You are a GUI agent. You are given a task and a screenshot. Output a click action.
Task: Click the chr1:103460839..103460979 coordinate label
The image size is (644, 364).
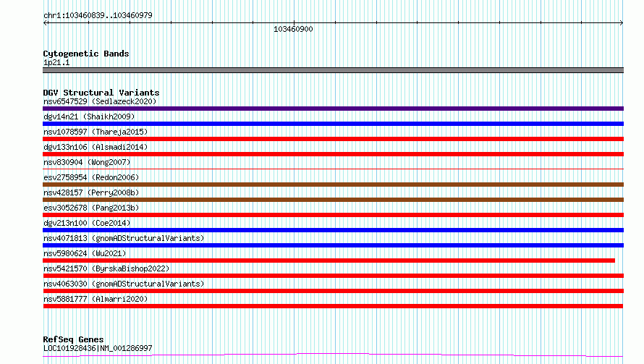point(98,15)
